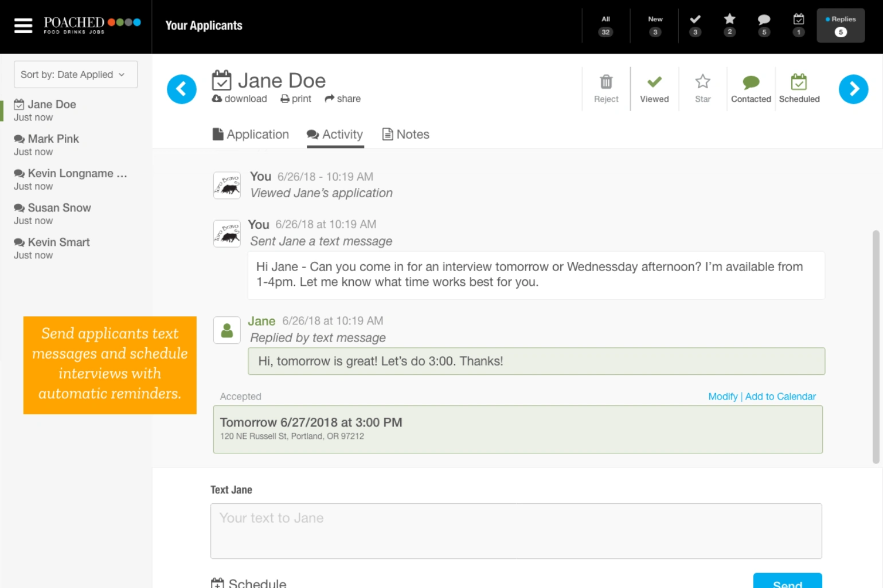Star this applicant
The width and height of the screenshot is (883, 588).
702,89
